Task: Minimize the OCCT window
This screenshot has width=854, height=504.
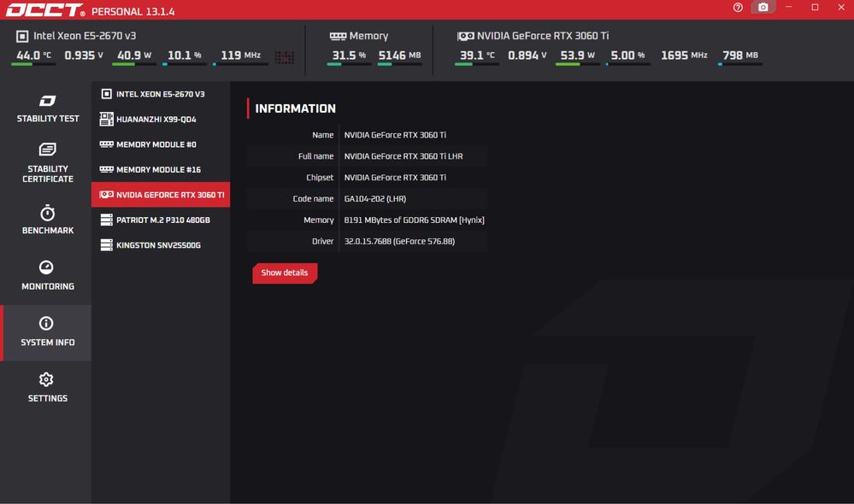Action: (x=789, y=8)
